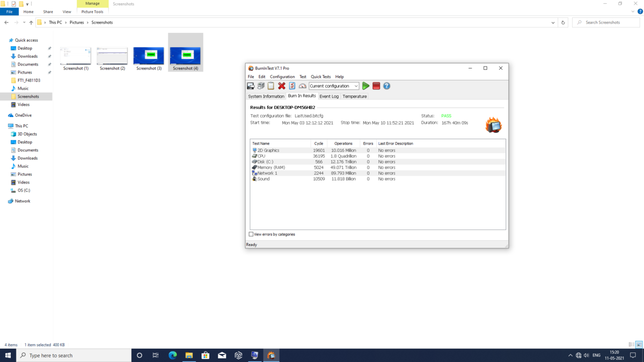Open OS (C:) drive in navigation pane
The width and height of the screenshot is (644, 362).
24,190
